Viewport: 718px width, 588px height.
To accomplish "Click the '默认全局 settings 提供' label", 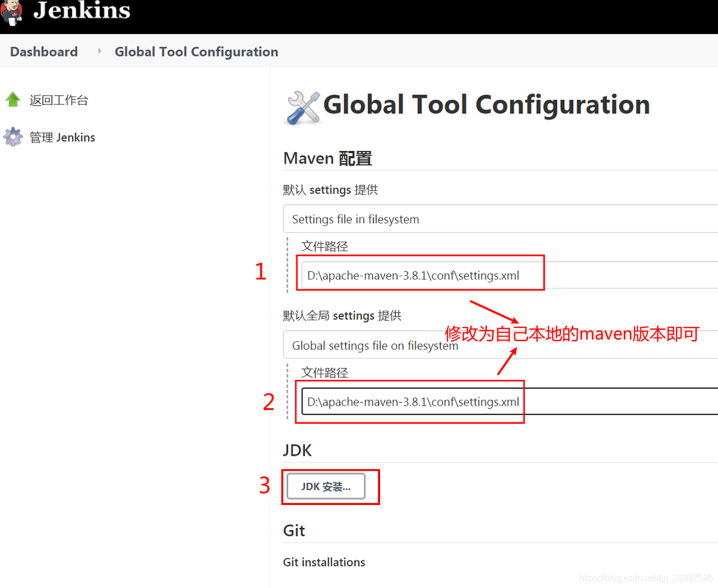I will point(342,316).
